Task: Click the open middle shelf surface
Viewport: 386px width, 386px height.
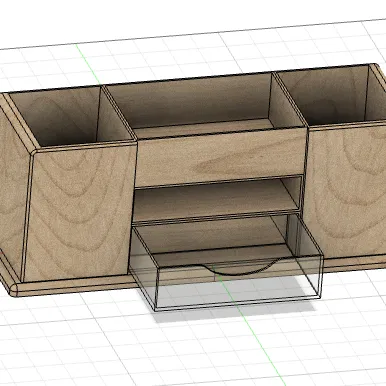Action: [x=215, y=200]
